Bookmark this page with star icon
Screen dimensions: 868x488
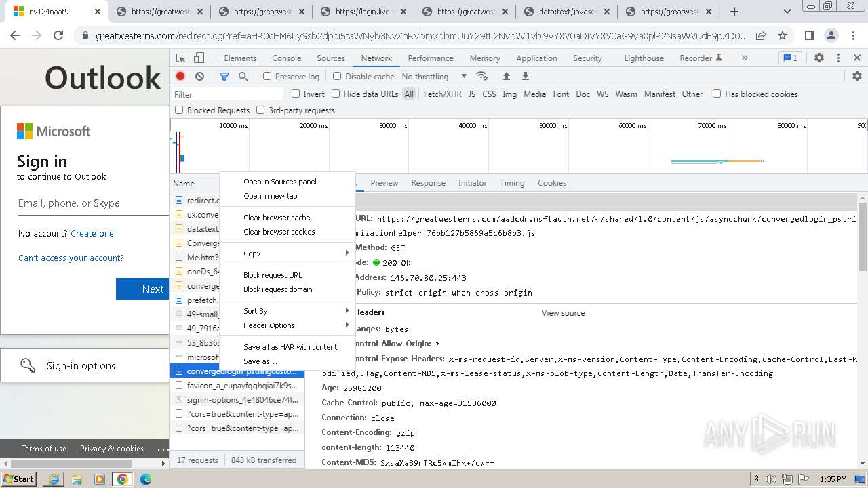pyautogui.click(x=783, y=35)
